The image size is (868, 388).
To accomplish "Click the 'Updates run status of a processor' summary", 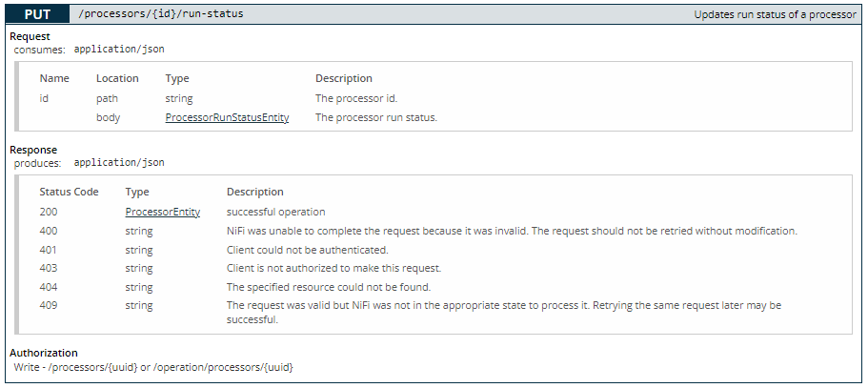I will 775,14.
